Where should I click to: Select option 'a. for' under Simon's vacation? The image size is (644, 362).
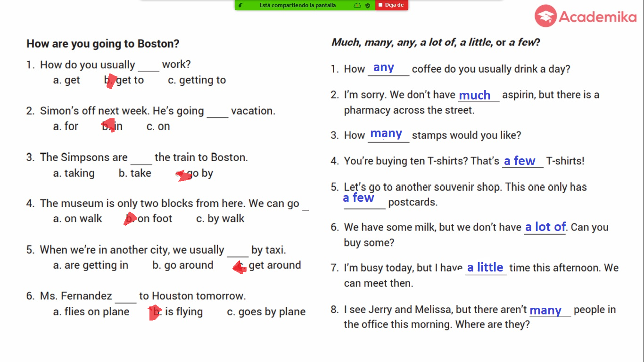tap(66, 126)
